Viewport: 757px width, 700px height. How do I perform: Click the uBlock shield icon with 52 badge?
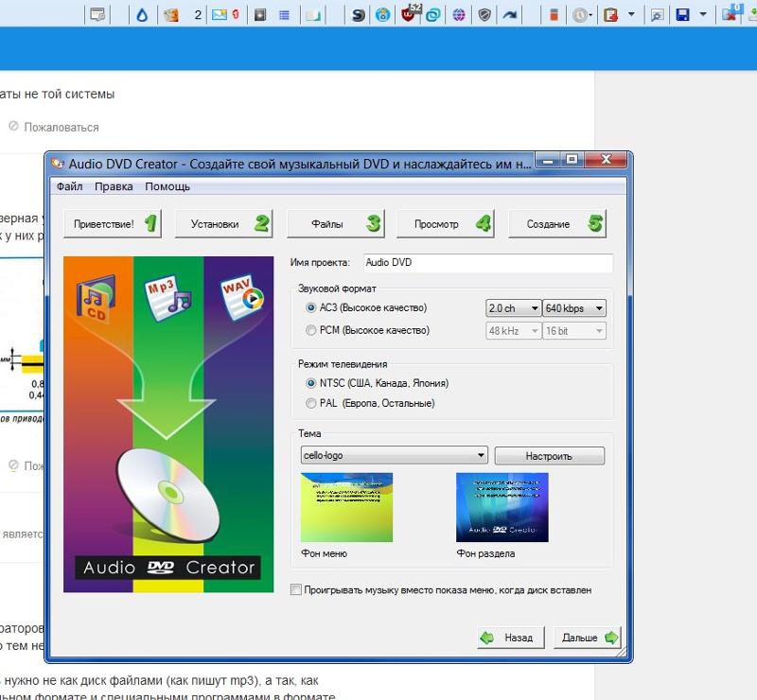coord(408,14)
